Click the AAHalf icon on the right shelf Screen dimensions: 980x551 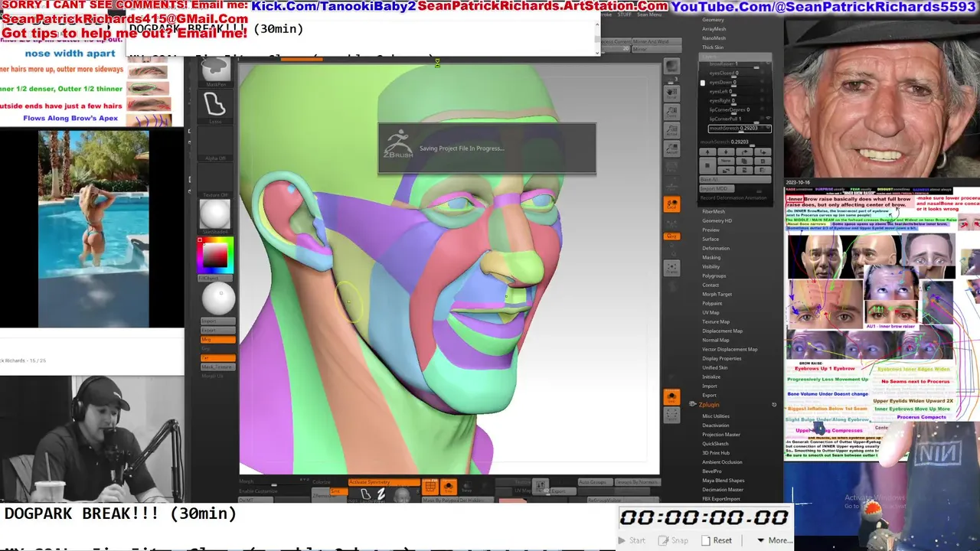click(x=671, y=148)
